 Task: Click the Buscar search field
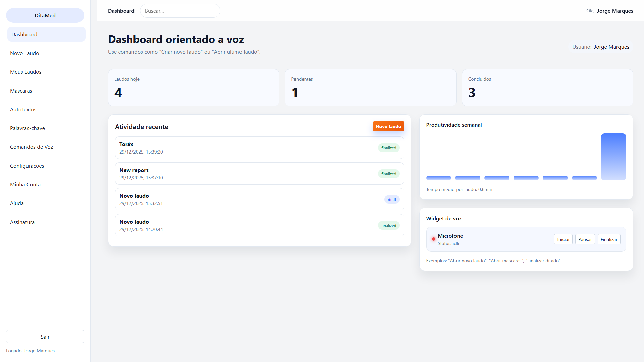[x=180, y=11]
